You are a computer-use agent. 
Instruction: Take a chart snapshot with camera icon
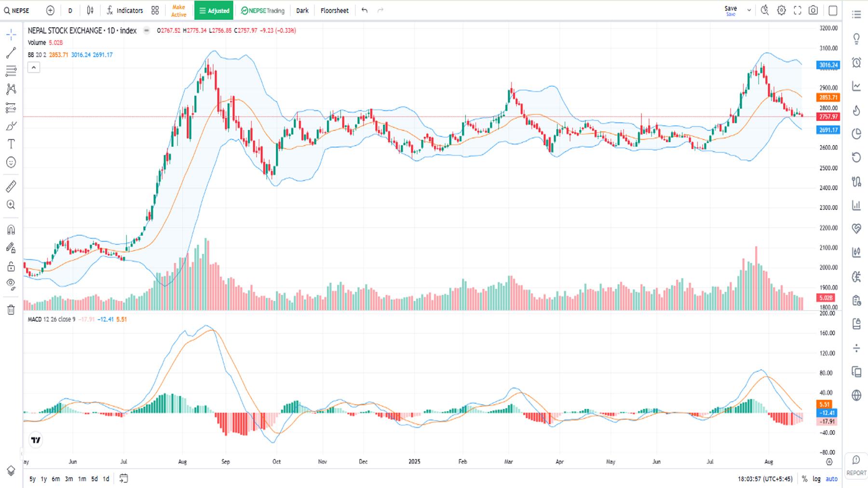(813, 11)
